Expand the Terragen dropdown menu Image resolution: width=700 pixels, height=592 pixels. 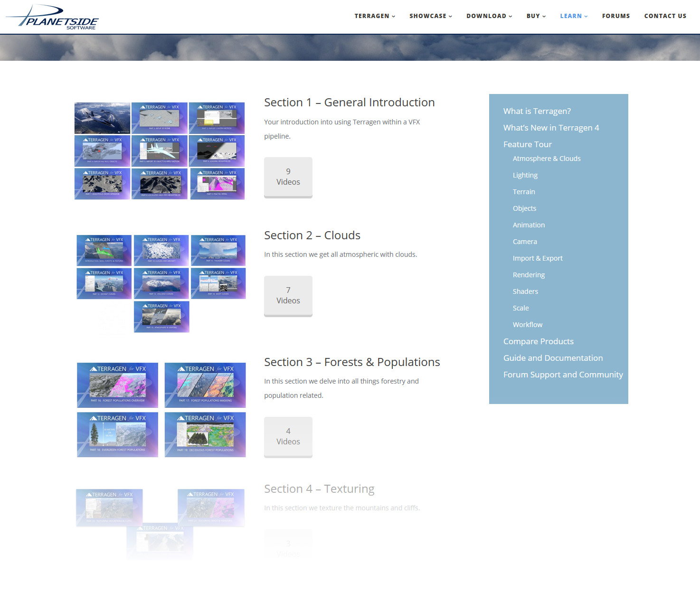pyautogui.click(x=374, y=16)
